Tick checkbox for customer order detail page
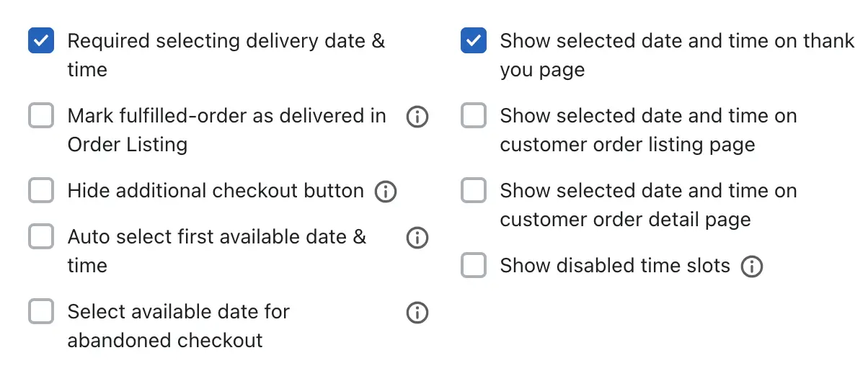This screenshot has height=376, width=868. pos(474,191)
